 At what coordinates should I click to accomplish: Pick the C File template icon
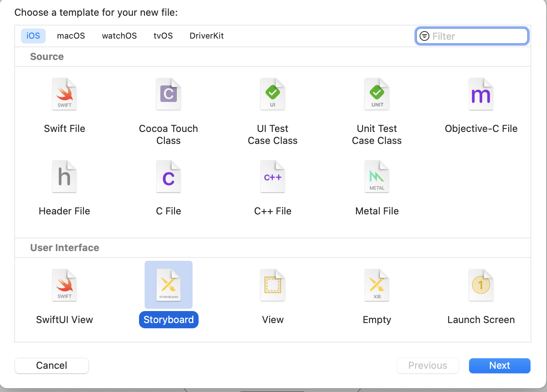point(169,177)
